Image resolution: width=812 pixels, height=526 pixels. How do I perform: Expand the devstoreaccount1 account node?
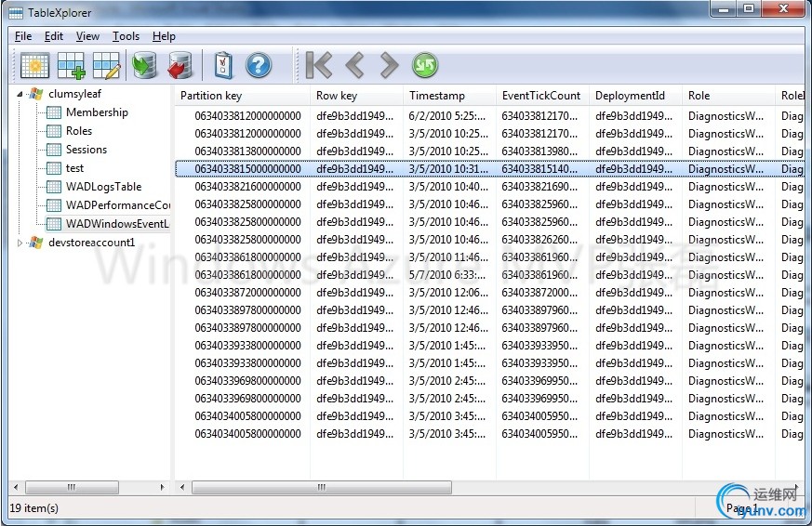20,243
